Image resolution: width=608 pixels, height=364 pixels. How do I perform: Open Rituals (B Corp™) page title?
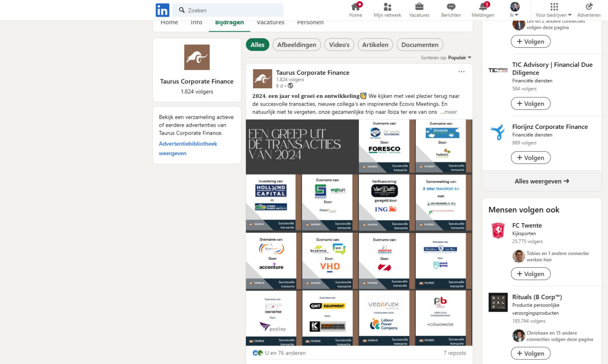[537, 297]
